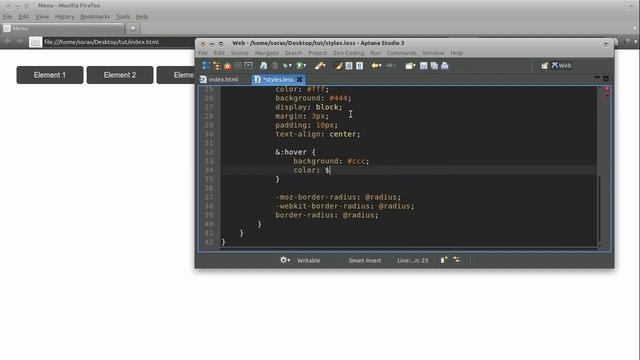Viewport: 640px width, 360px height.
Task: Click the Smart Insert status entry
Action: tap(364, 260)
